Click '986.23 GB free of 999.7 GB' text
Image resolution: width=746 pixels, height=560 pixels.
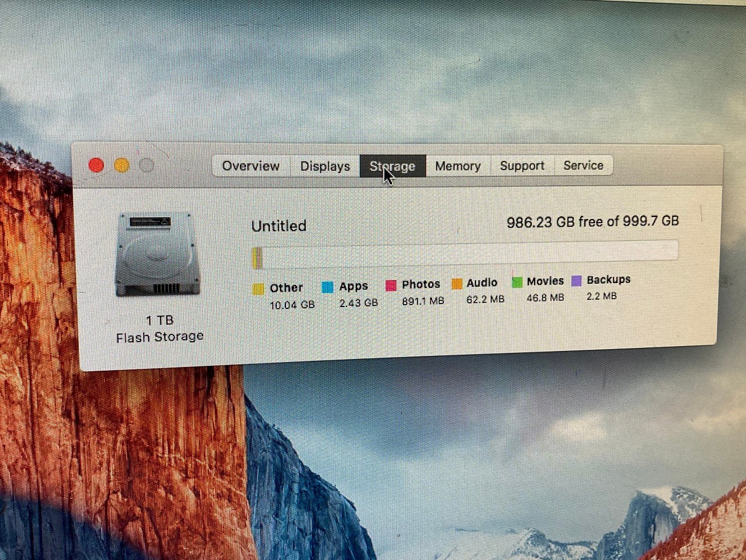(592, 221)
